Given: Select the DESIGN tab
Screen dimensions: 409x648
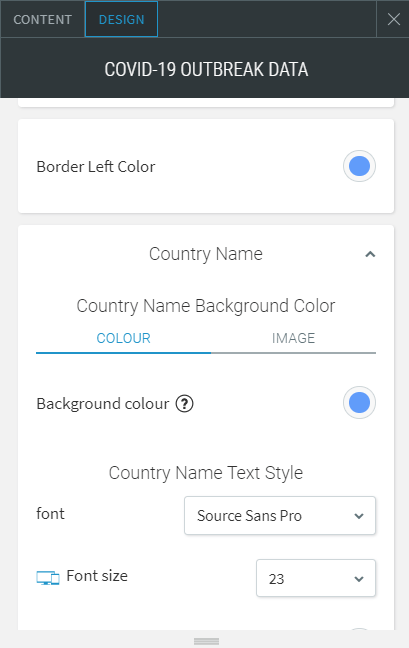Looking at the screenshot, I should pyautogui.click(x=121, y=19).
